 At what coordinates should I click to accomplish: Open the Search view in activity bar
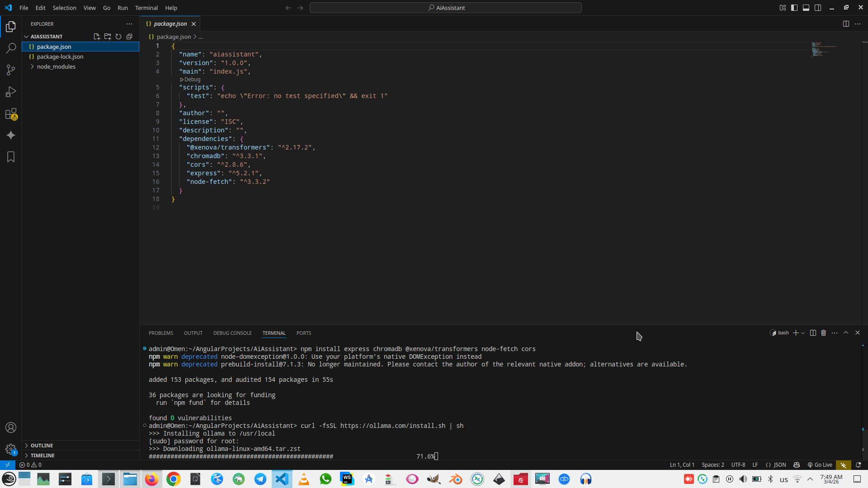(x=11, y=48)
